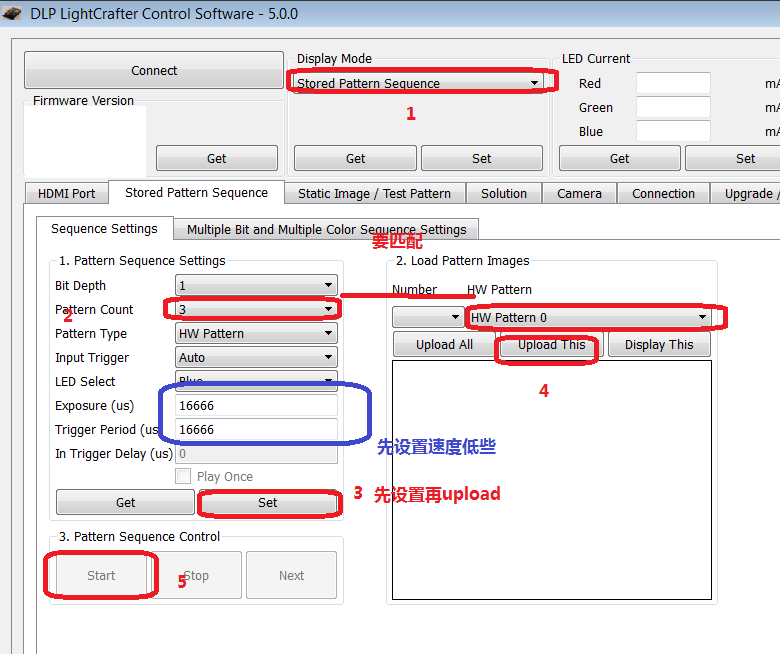Open the Upgrade tab
780x654 pixels.
pyautogui.click(x=745, y=193)
